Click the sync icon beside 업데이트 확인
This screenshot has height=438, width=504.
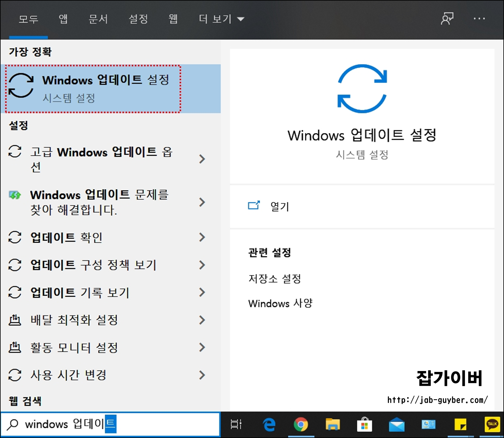[15, 237]
